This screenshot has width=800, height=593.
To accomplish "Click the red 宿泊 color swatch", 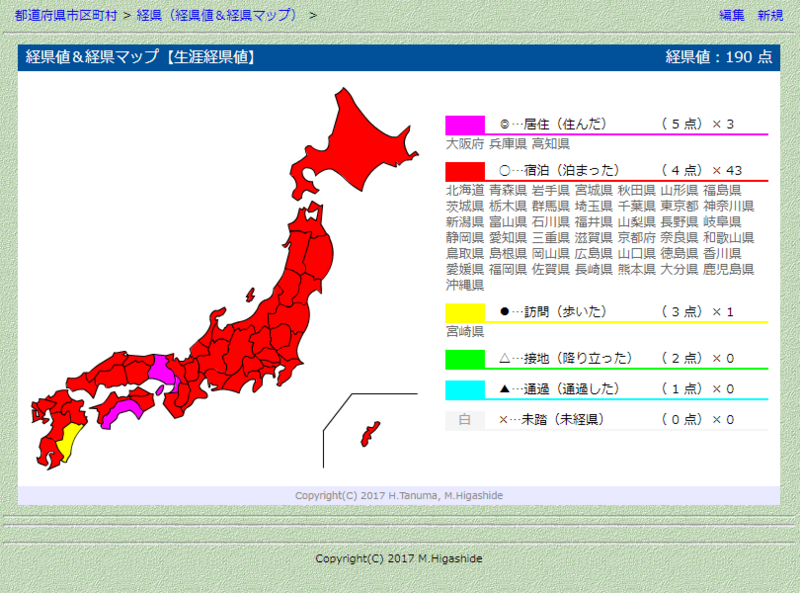I will point(465,171).
